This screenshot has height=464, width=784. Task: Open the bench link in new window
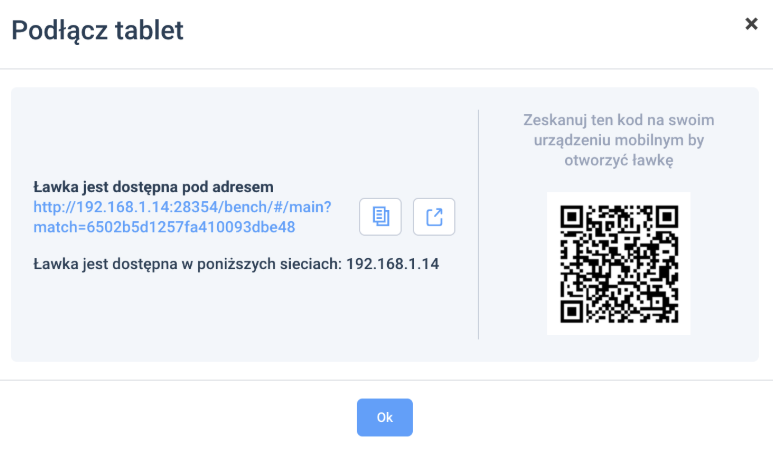tap(434, 217)
